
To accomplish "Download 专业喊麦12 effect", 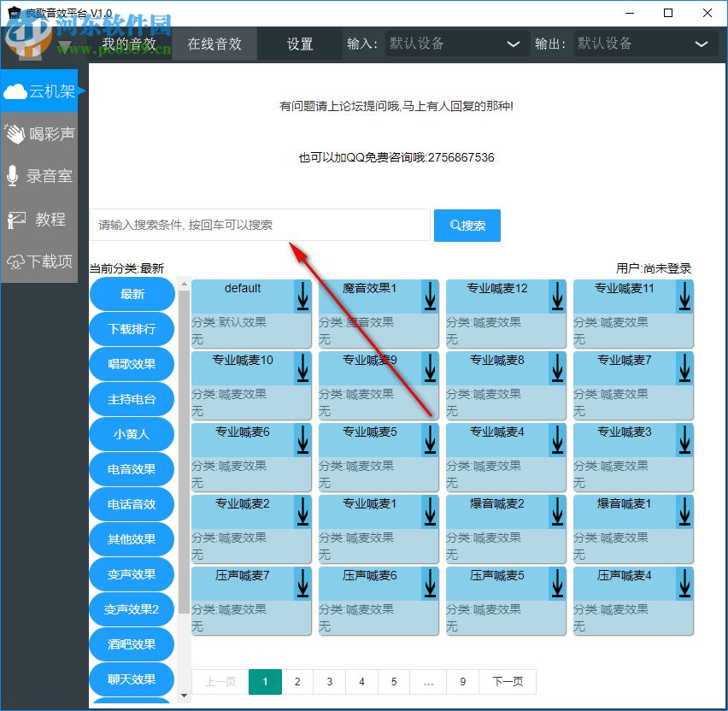I will tap(556, 297).
